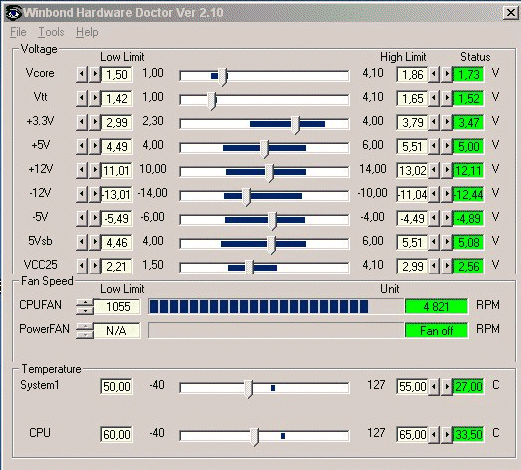
Task: Increase -5V high limit with right arrow
Action: [447, 218]
